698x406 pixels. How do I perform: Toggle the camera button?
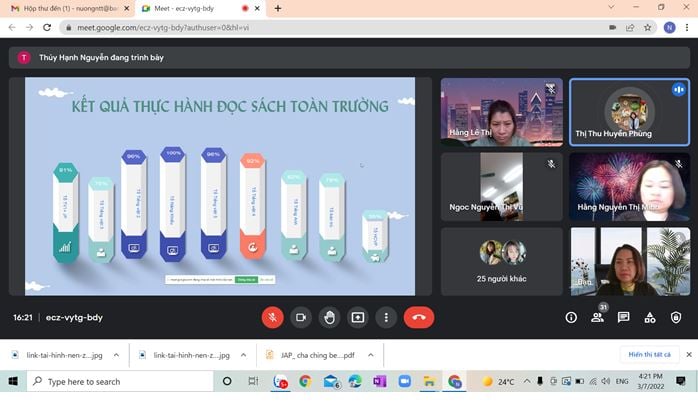tap(300, 317)
